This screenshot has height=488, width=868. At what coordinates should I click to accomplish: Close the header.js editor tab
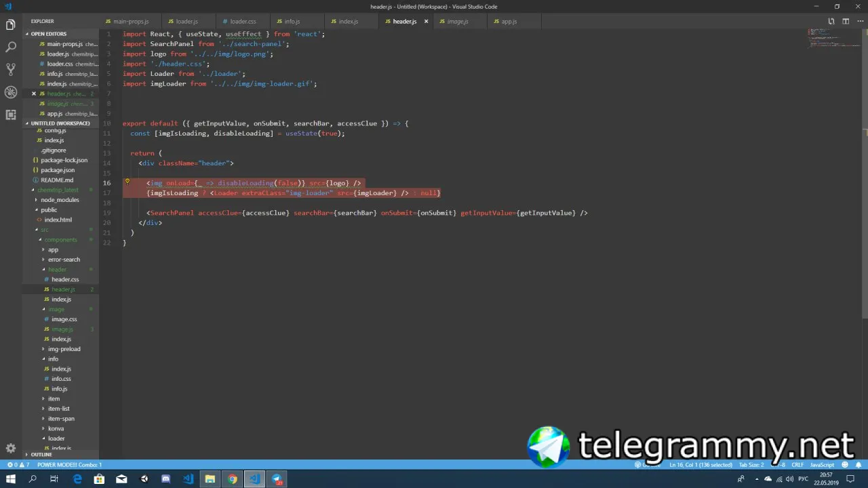click(x=427, y=21)
